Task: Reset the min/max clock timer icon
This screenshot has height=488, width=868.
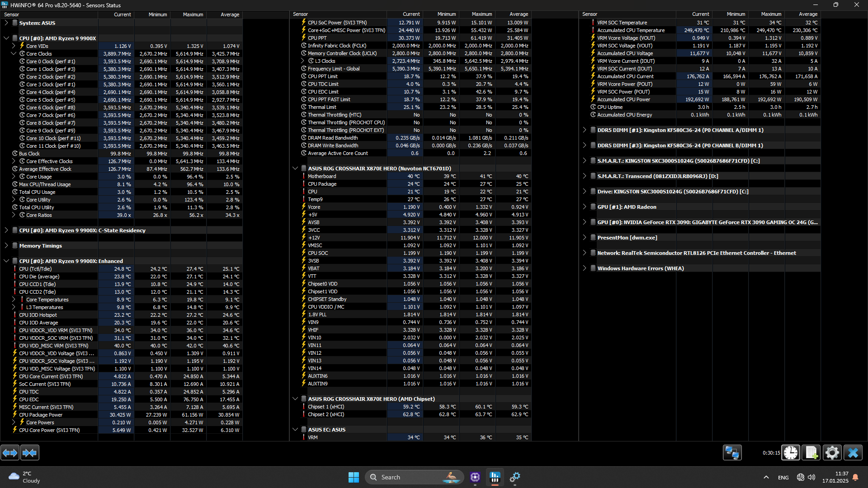Action: [791, 453]
